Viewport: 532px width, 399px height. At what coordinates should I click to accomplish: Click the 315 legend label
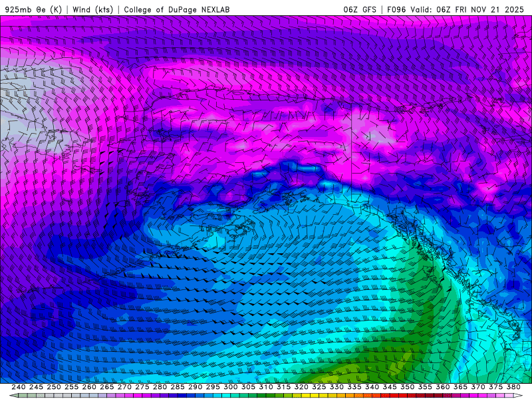coord(283,387)
